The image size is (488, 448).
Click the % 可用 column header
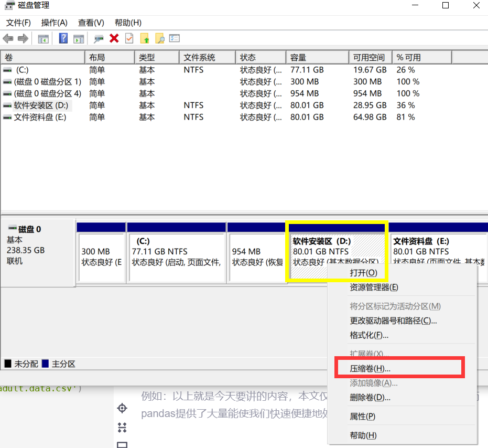422,58
